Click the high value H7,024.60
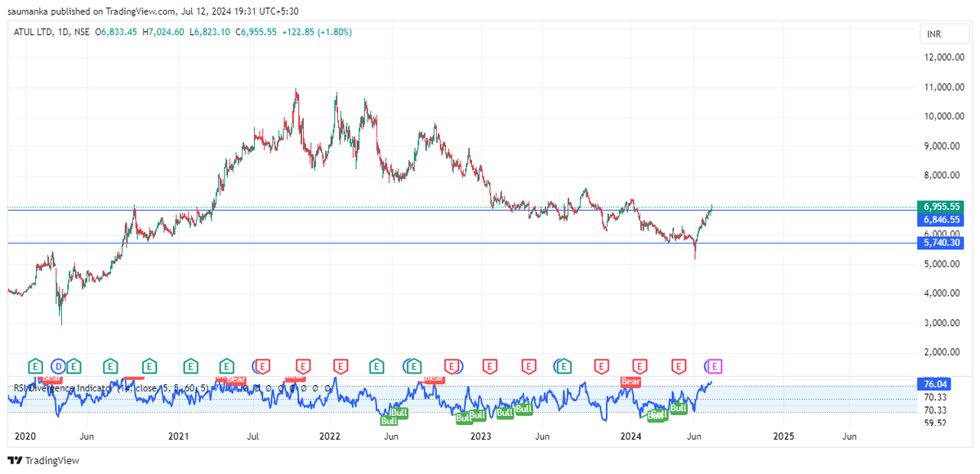The height and width of the screenshot is (474, 980). [163, 32]
